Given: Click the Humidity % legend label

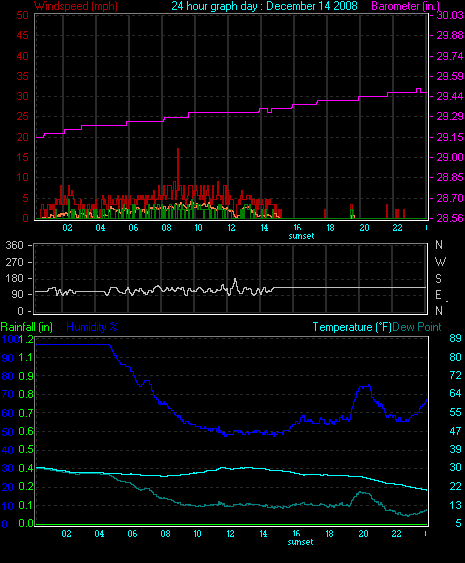Looking at the screenshot, I should [x=92, y=327].
